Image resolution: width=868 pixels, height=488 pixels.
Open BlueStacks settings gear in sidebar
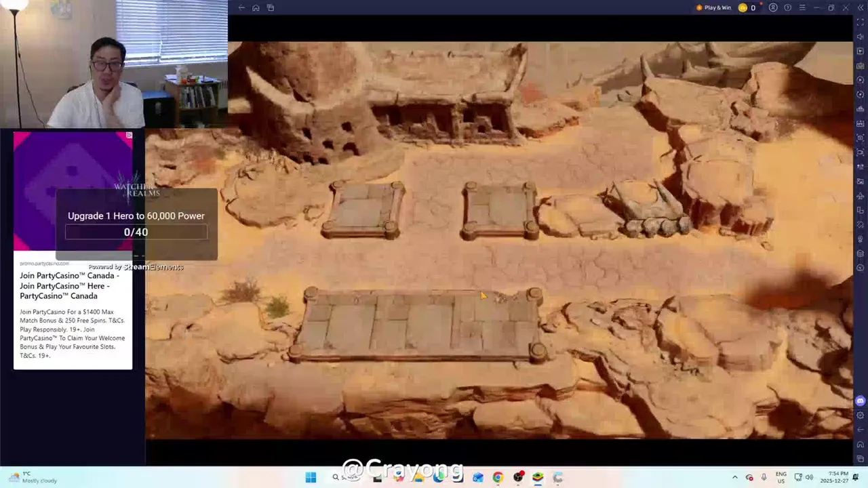(861, 415)
